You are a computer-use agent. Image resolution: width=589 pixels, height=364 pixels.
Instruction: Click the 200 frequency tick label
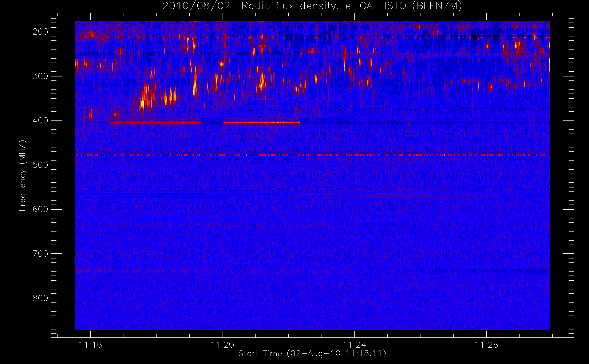[40, 32]
